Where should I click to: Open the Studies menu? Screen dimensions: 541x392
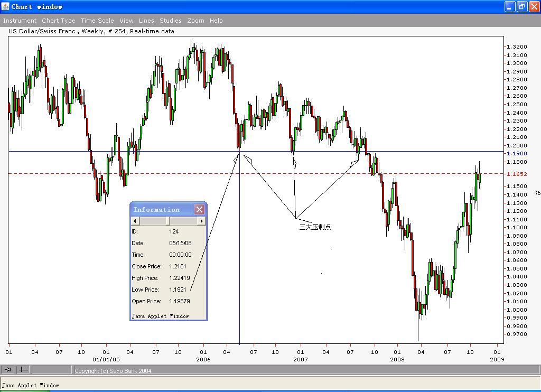tap(171, 21)
